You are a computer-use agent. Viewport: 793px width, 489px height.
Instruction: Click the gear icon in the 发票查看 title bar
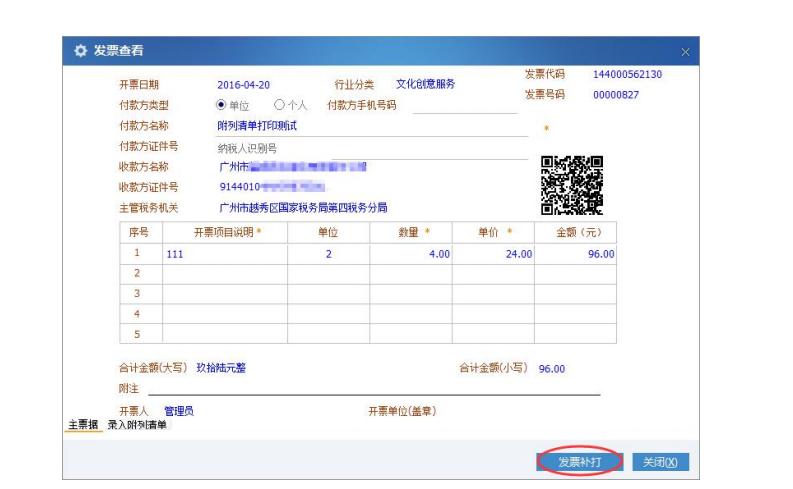pos(80,51)
